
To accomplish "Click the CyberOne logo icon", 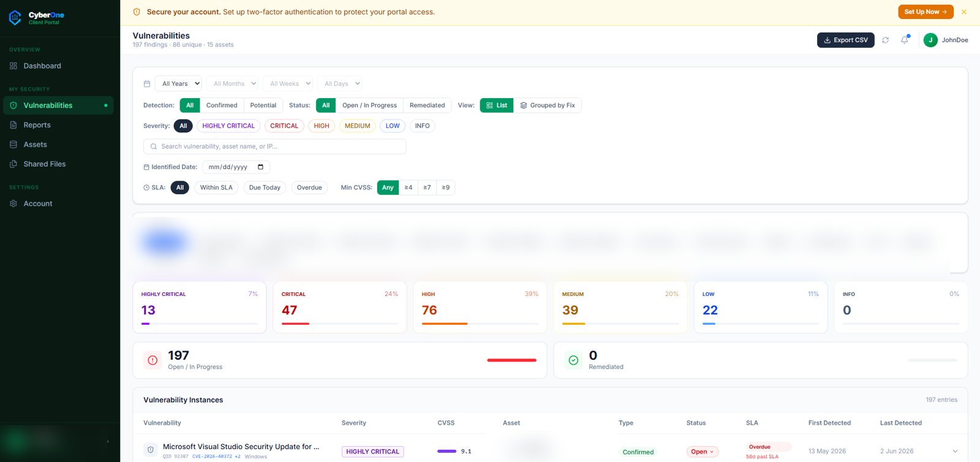I will pos(15,18).
